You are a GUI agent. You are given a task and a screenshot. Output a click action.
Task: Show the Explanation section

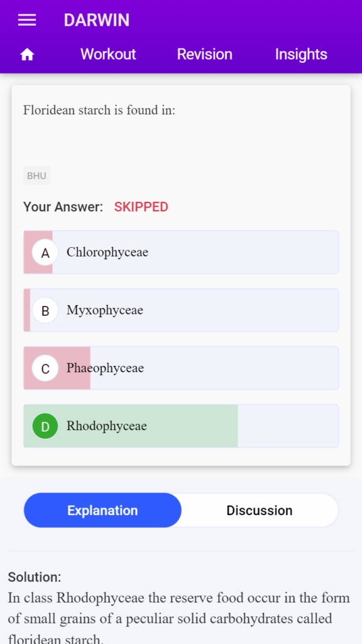(102, 510)
